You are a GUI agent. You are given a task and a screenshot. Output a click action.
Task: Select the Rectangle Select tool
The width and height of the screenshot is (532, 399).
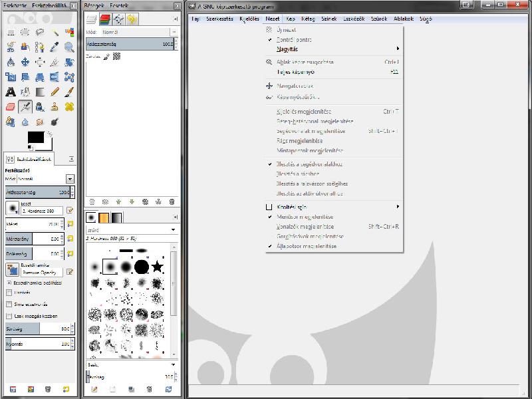(11, 33)
